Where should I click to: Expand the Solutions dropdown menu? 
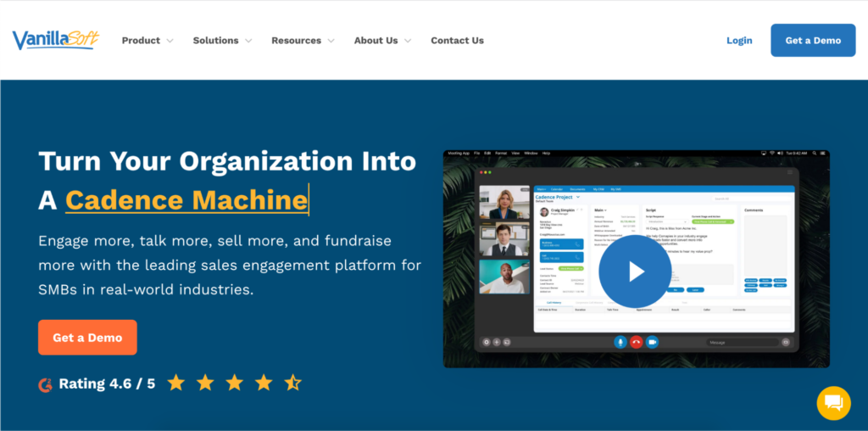click(x=221, y=41)
